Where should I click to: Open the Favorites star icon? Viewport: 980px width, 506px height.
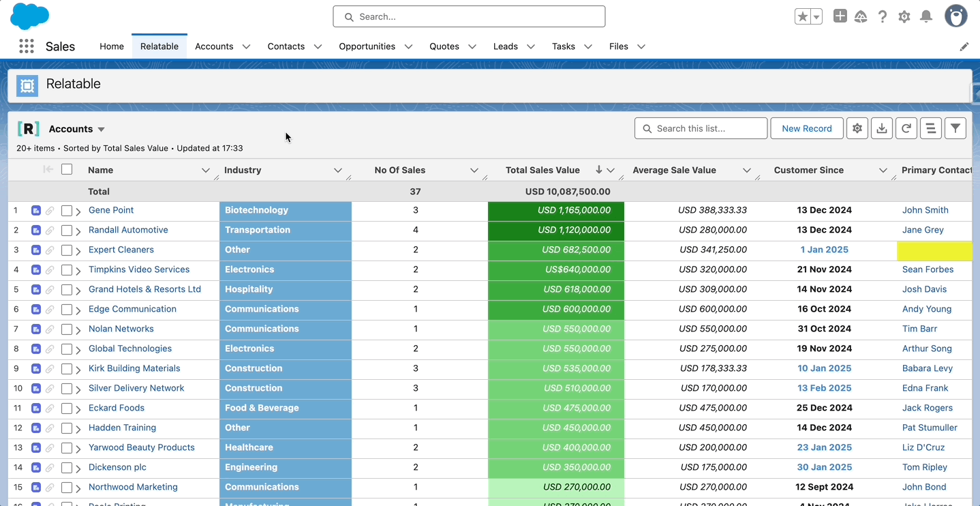pyautogui.click(x=803, y=16)
